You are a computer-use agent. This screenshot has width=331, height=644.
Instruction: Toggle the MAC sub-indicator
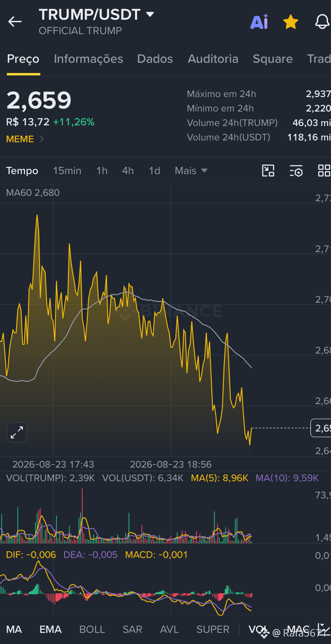[298, 629]
